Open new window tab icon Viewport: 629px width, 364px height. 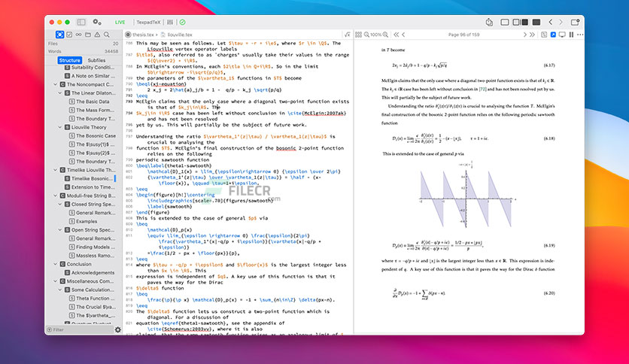tap(575, 22)
